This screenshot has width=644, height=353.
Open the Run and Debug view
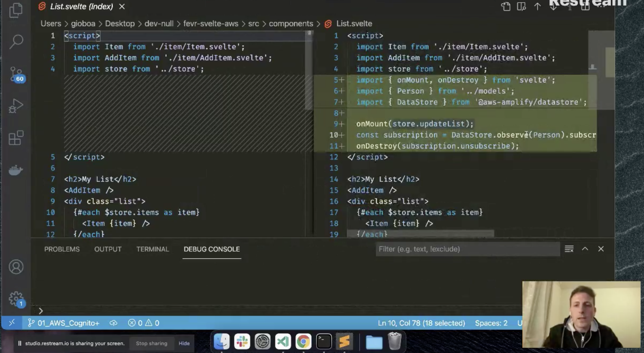(16, 106)
